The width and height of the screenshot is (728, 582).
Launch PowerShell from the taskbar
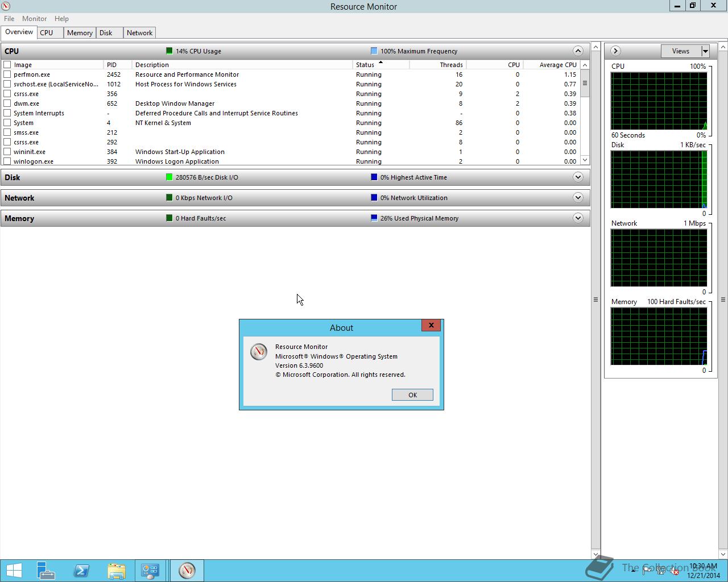point(81,570)
